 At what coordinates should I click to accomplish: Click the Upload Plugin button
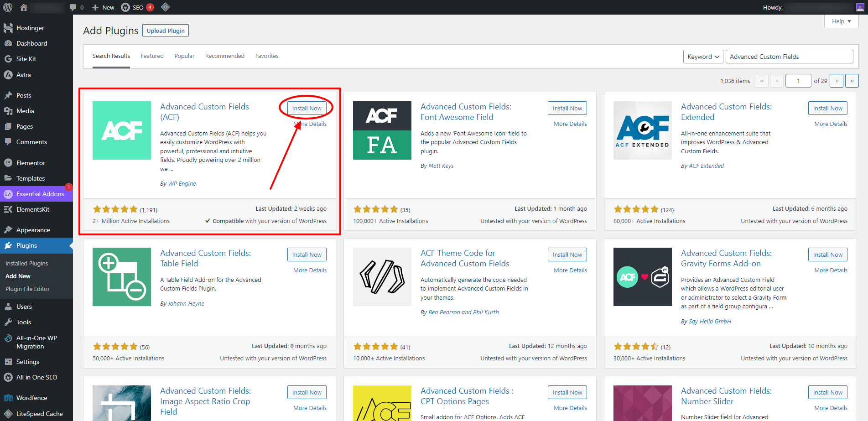pos(166,31)
